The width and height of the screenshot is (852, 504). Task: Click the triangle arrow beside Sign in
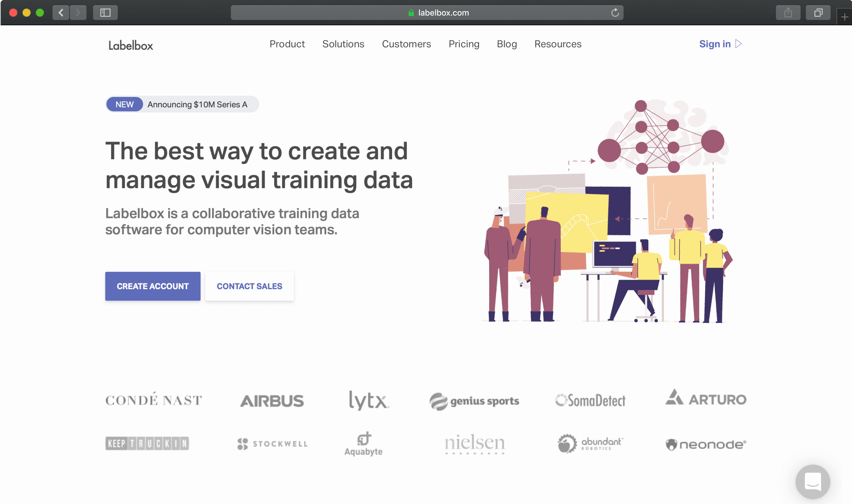point(738,44)
